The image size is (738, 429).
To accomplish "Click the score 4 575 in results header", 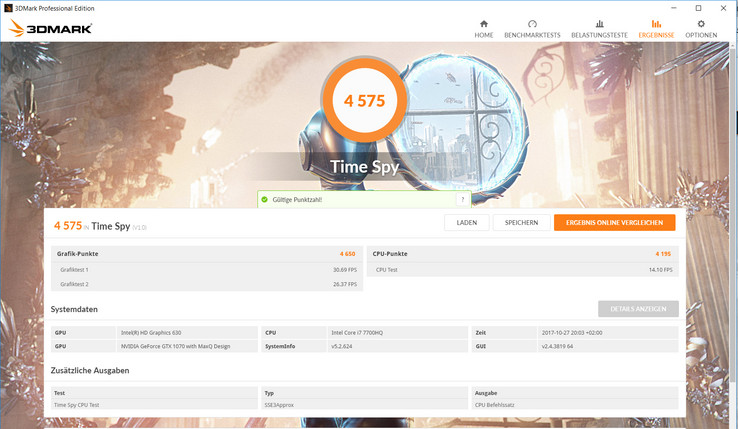I will (68, 226).
